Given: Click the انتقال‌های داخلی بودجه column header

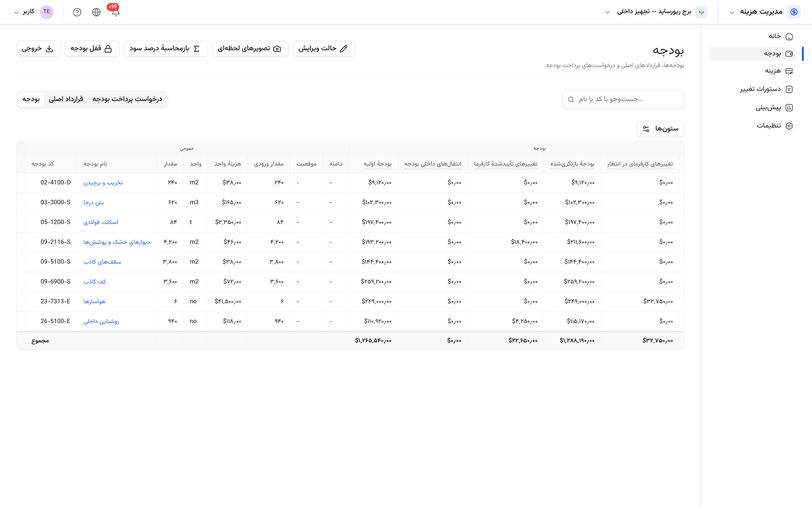Looking at the screenshot, I should point(432,164).
